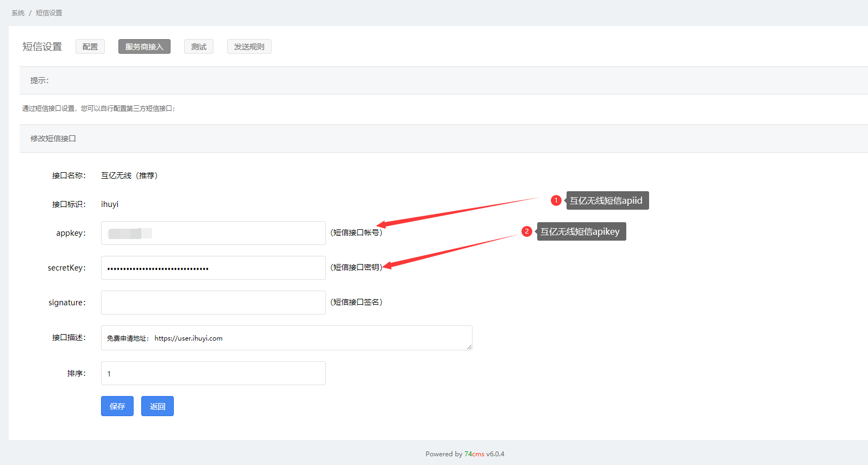Open the 配置 tab
The image size is (868, 465).
pyautogui.click(x=90, y=47)
